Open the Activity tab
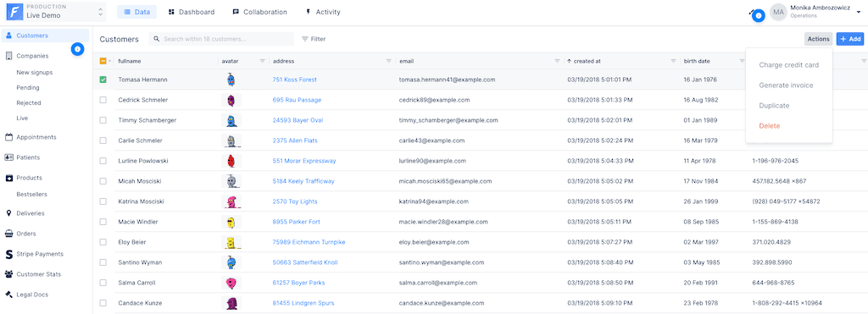 pyautogui.click(x=323, y=12)
